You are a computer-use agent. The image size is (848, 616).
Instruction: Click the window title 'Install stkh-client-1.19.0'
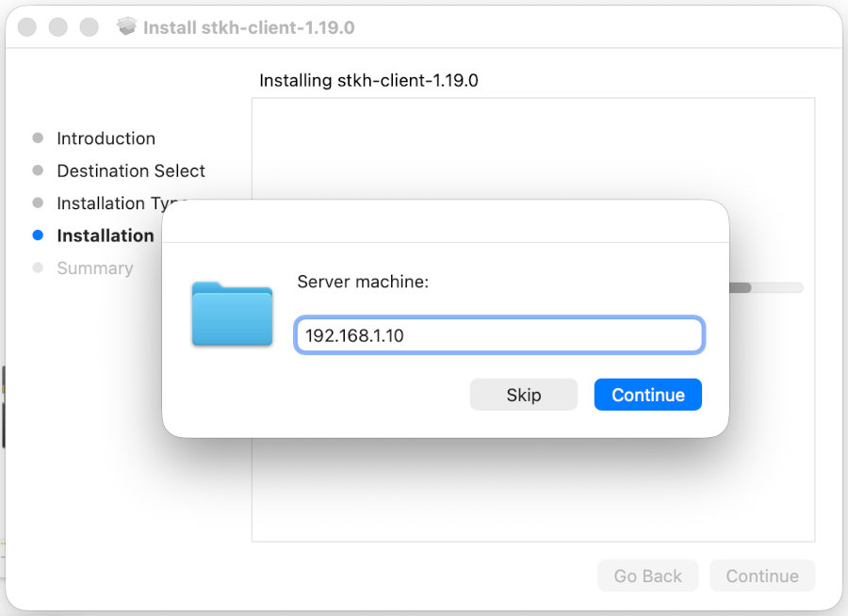click(x=248, y=27)
